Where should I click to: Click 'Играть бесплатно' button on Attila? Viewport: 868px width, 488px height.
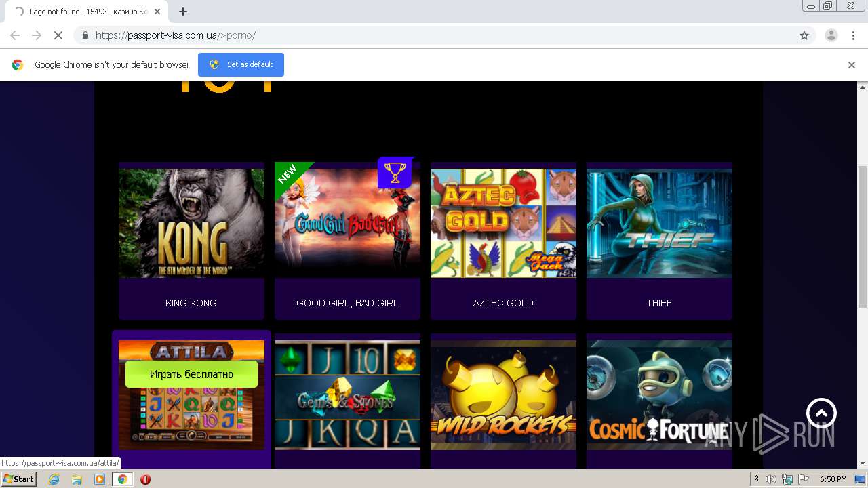(x=191, y=374)
